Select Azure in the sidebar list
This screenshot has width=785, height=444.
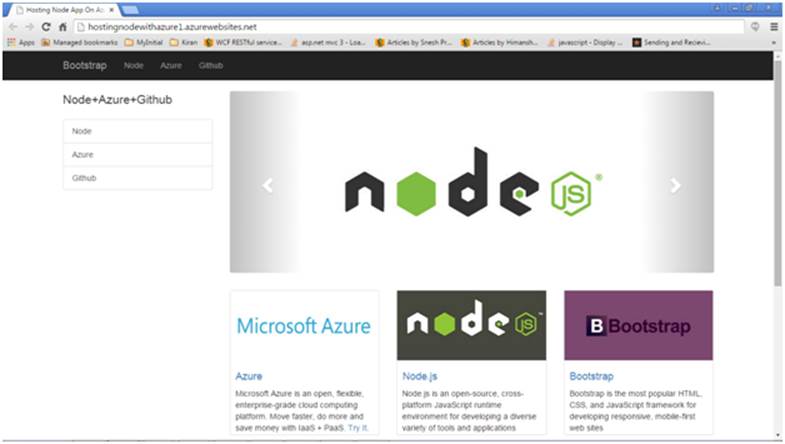click(x=138, y=155)
